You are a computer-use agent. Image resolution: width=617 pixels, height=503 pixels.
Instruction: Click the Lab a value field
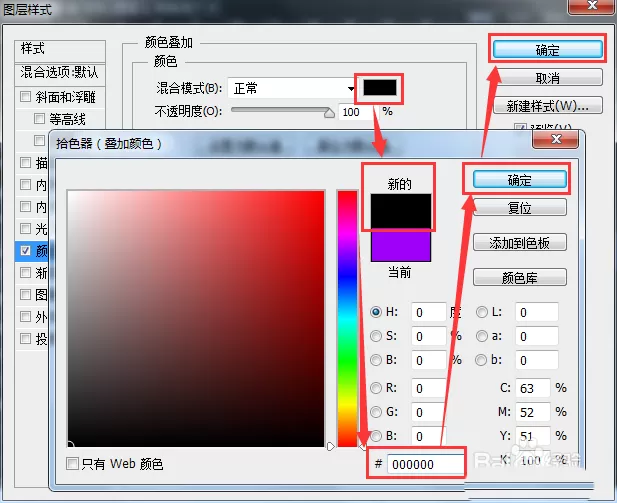point(537,336)
